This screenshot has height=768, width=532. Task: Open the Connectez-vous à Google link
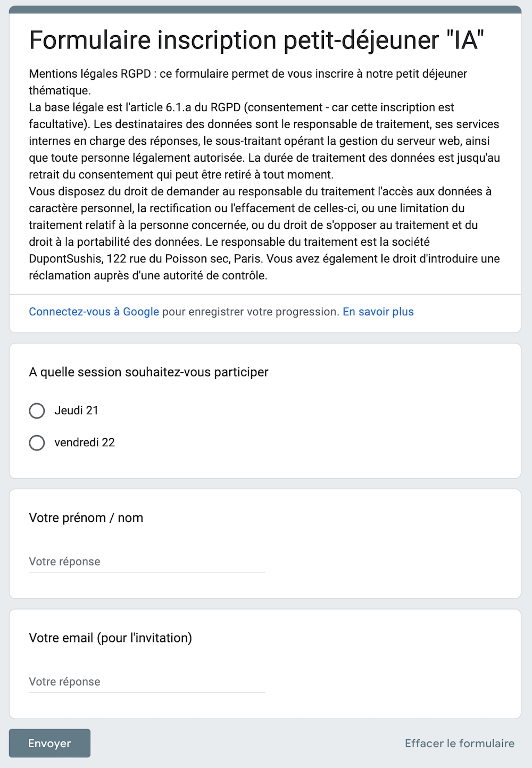tap(94, 312)
